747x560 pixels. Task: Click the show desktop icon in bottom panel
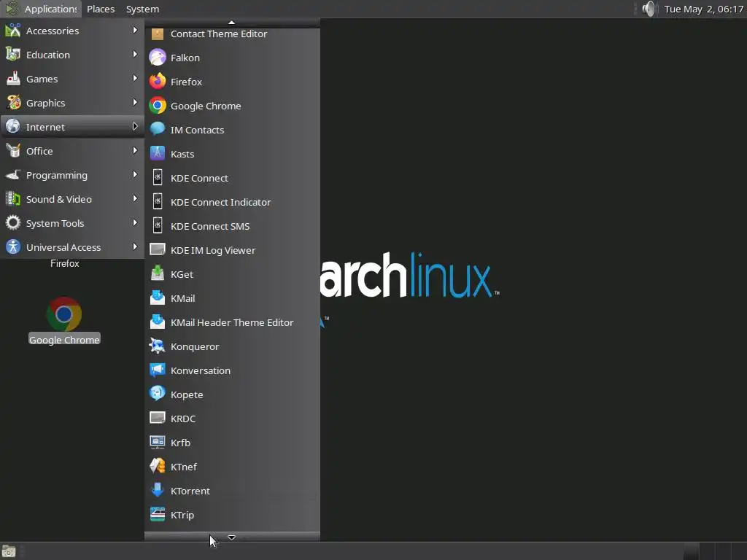[x=9, y=551]
